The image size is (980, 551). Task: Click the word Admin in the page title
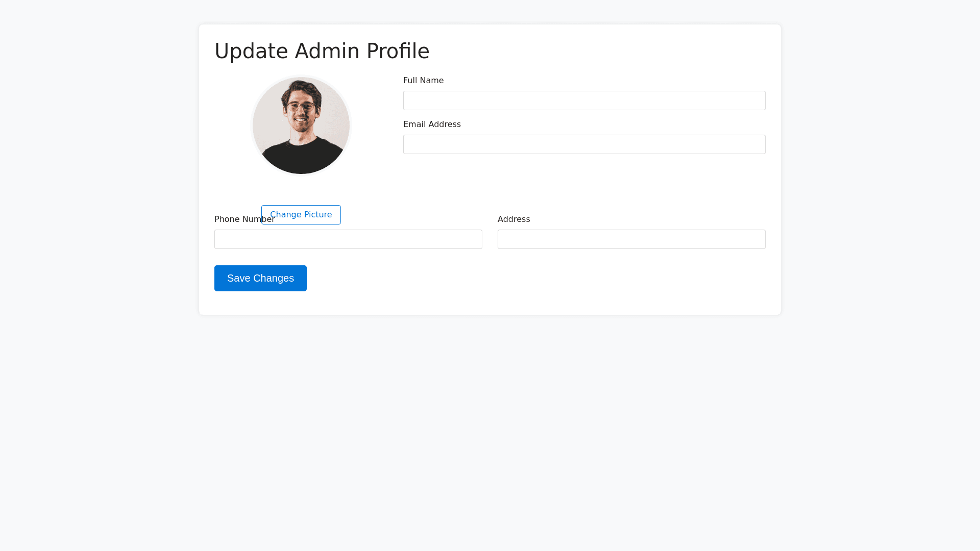point(327,51)
